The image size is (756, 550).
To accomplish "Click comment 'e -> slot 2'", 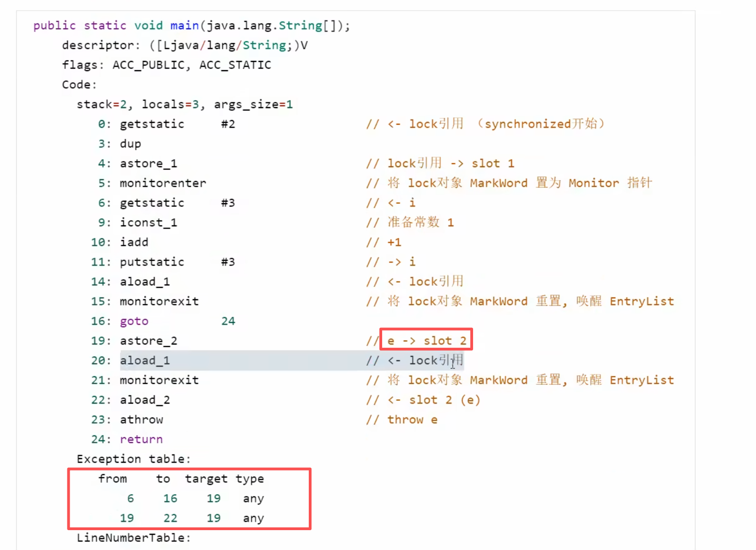I will (427, 341).
